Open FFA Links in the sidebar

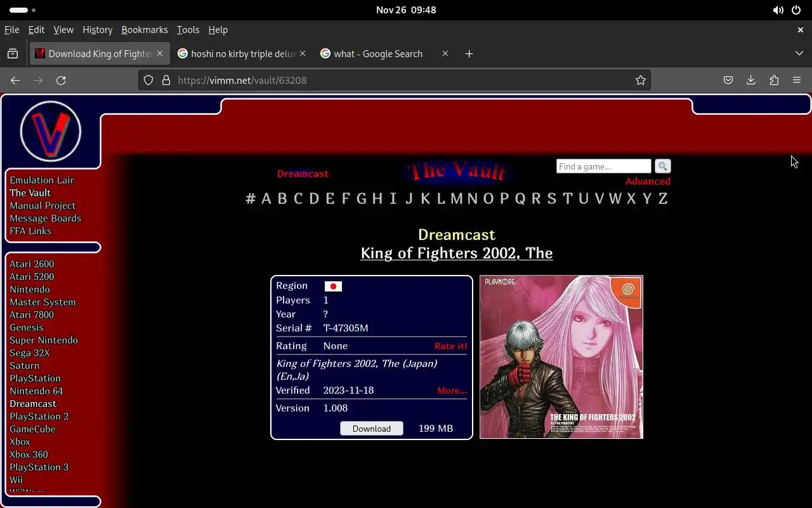click(30, 231)
